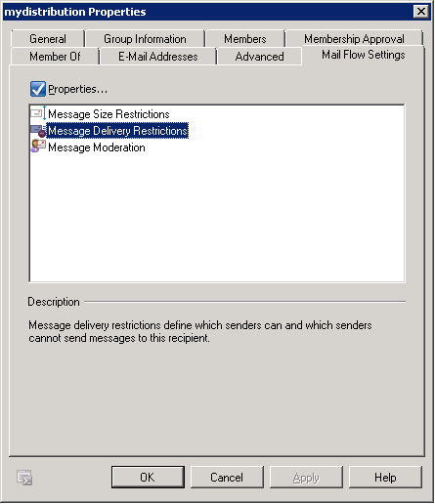The image size is (435, 504).
Task: Open Help for this dialog
Action: pyautogui.click(x=385, y=478)
